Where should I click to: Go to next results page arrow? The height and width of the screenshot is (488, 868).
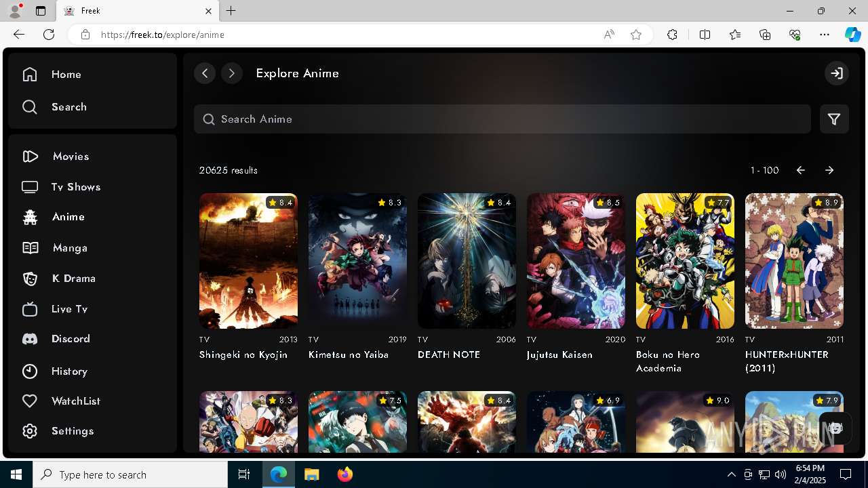click(x=829, y=170)
